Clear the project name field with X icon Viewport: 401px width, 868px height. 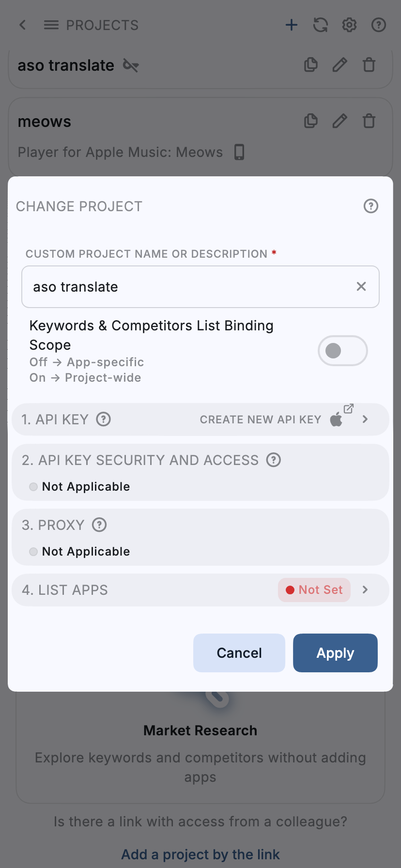coord(361,287)
